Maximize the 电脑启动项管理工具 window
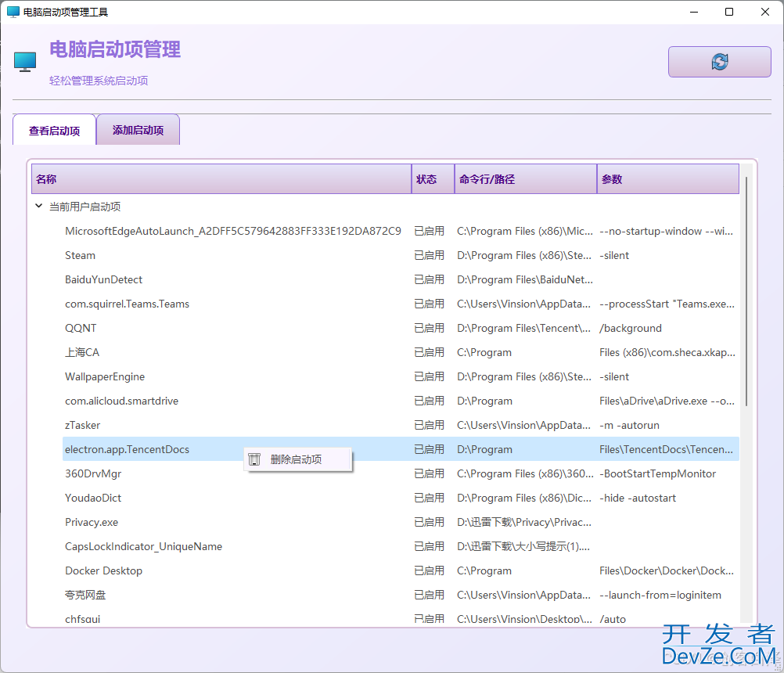The height and width of the screenshot is (673, 784). coord(729,12)
